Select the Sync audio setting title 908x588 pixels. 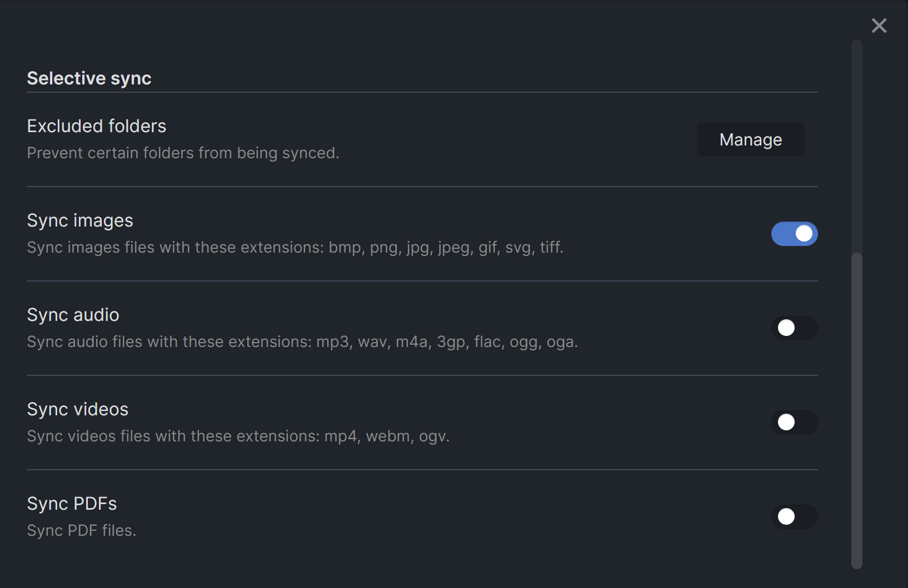click(x=73, y=315)
